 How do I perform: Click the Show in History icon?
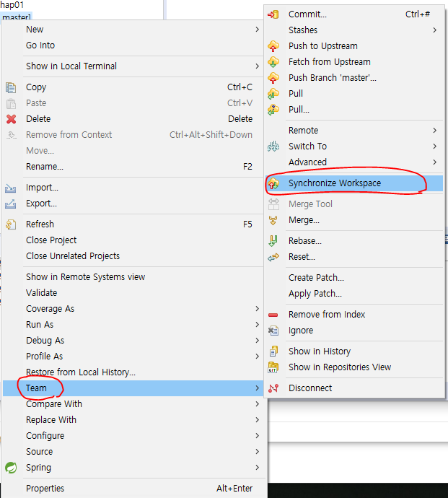coord(273,351)
